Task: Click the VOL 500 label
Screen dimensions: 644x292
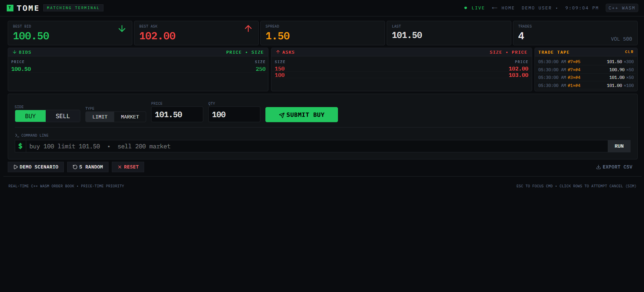Action: tap(621, 39)
